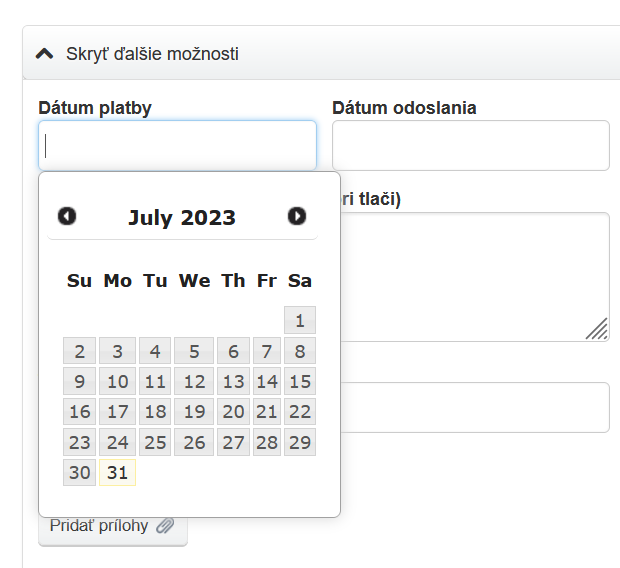This screenshot has width=620, height=568.
Task: Click the paperclip attachment icon
Action: pos(165,526)
